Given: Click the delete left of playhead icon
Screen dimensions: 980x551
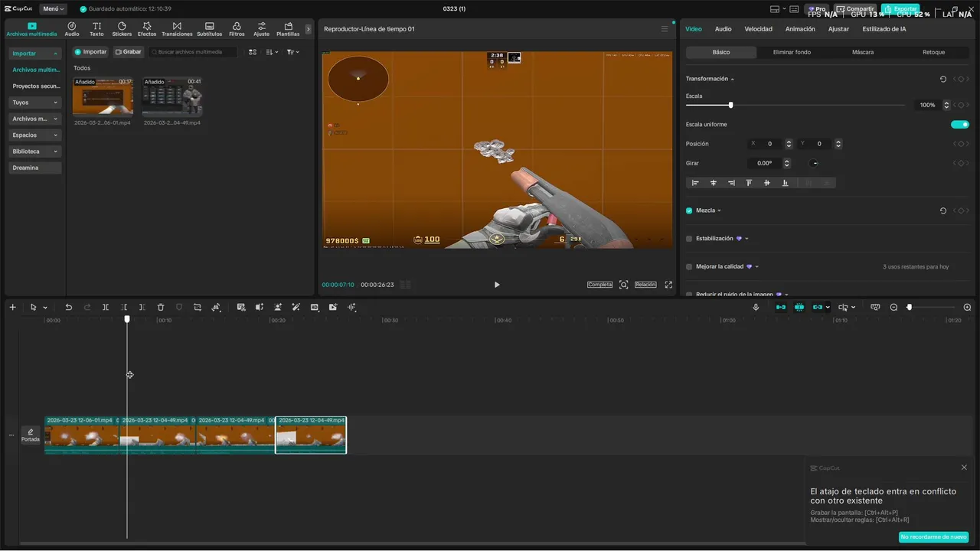Looking at the screenshot, I should (x=124, y=307).
